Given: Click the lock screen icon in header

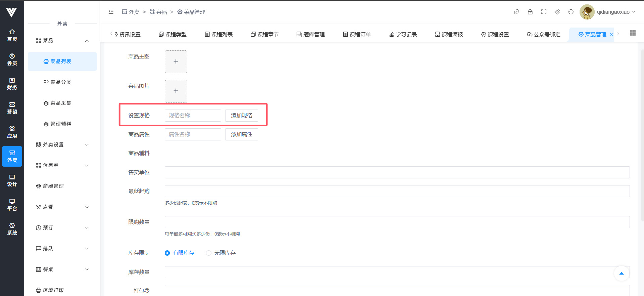Looking at the screenshot, I should 530,12.
